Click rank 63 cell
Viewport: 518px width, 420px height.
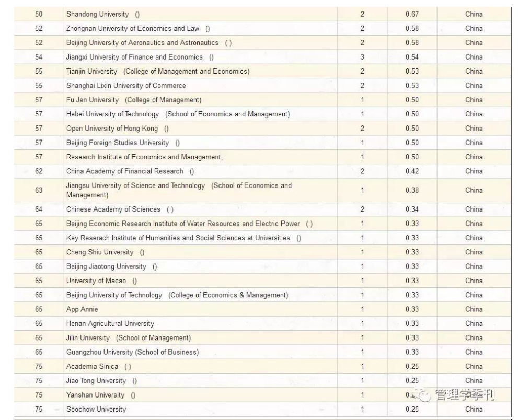39,190
